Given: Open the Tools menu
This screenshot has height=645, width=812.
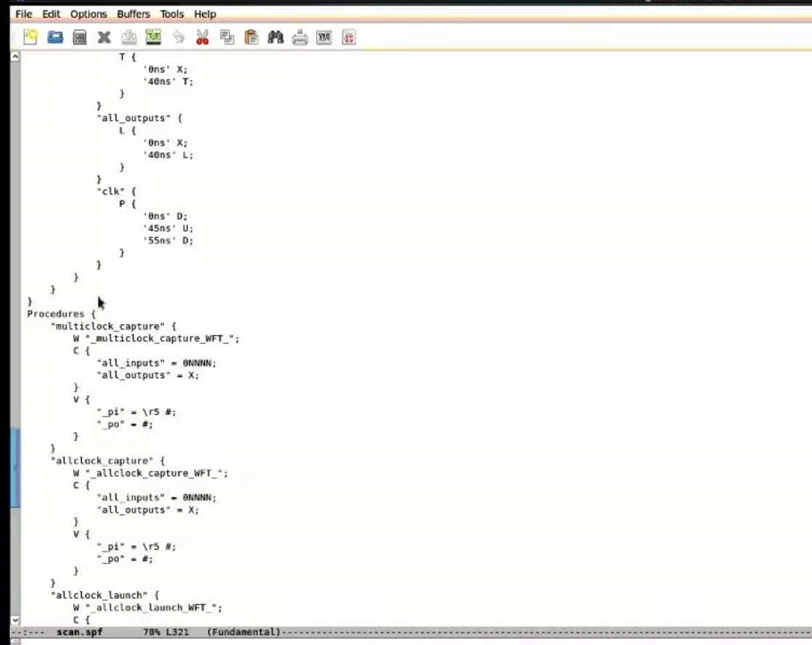Looking at the screenshot, I should click(172, 14).
